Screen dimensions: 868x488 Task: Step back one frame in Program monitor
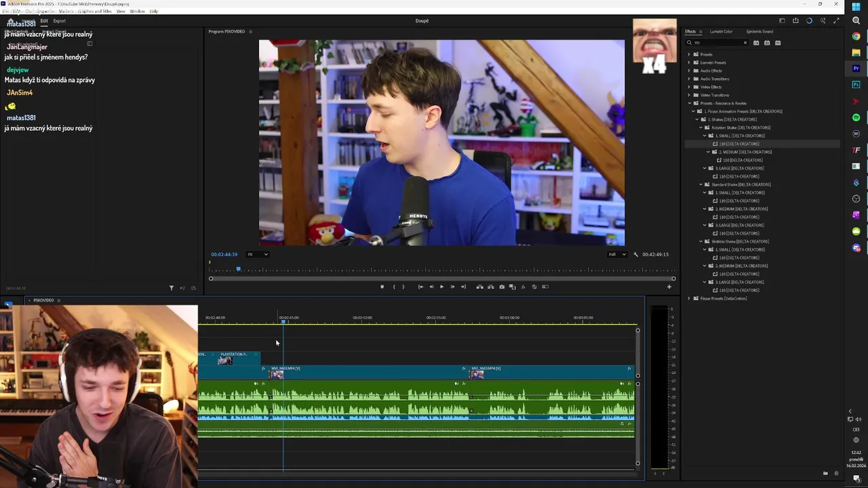coord(431,287)
